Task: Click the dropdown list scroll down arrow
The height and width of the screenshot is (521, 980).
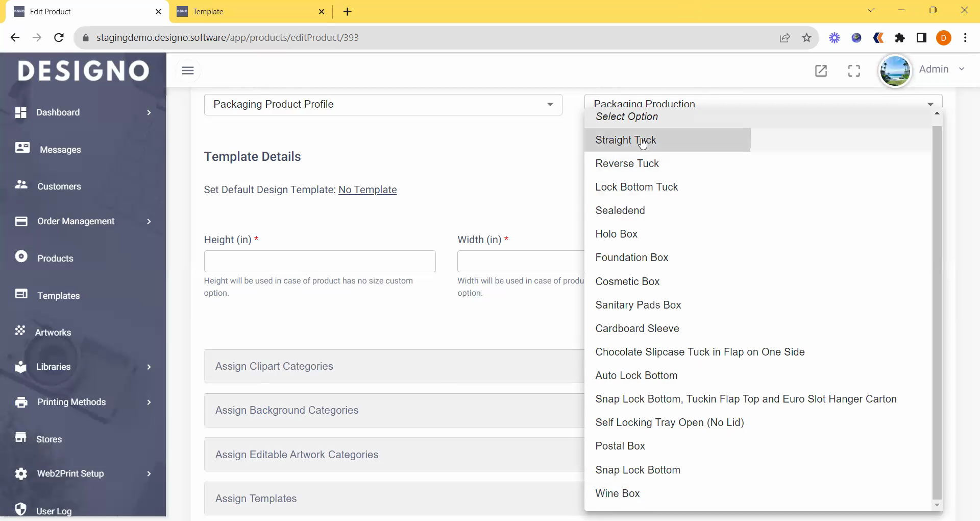Action: (937, 505)
